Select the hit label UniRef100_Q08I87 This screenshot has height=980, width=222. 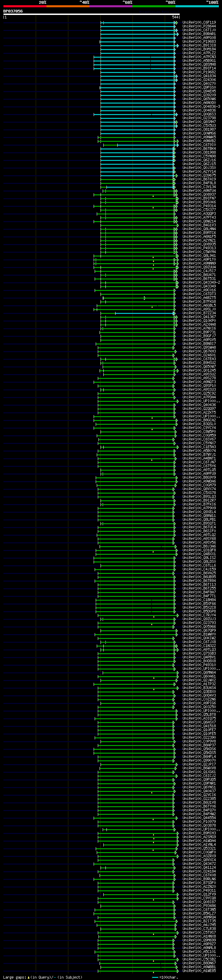[199, 902]
